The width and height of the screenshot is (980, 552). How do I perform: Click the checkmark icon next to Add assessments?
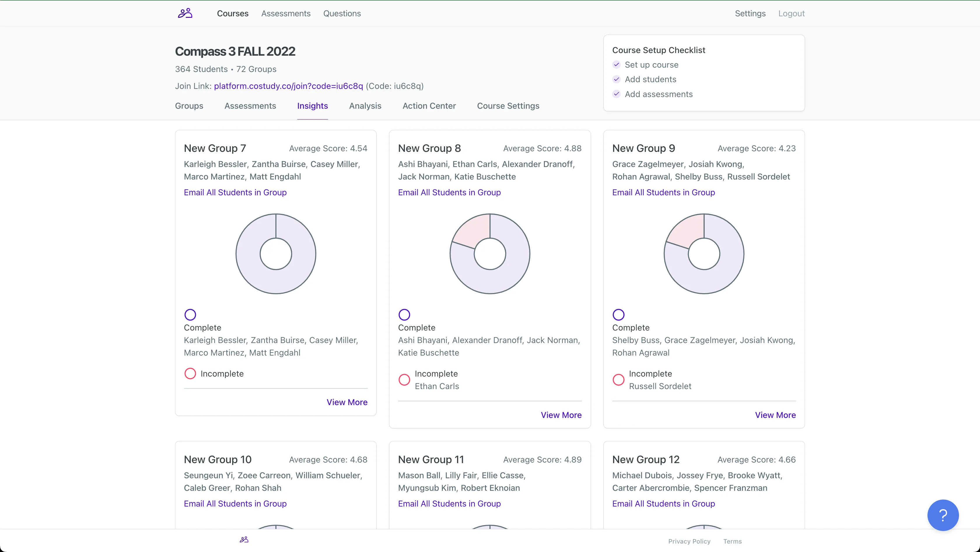(x=616, y=94)
